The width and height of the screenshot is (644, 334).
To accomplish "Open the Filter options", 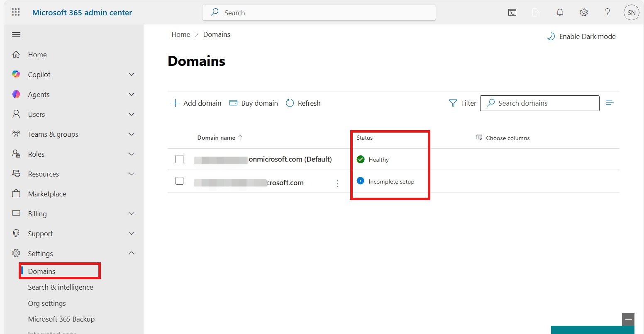I will click(463, 103).
